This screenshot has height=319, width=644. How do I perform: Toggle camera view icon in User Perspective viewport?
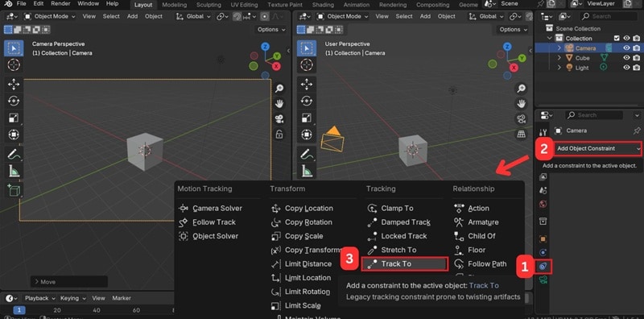[x=521, y=118]
